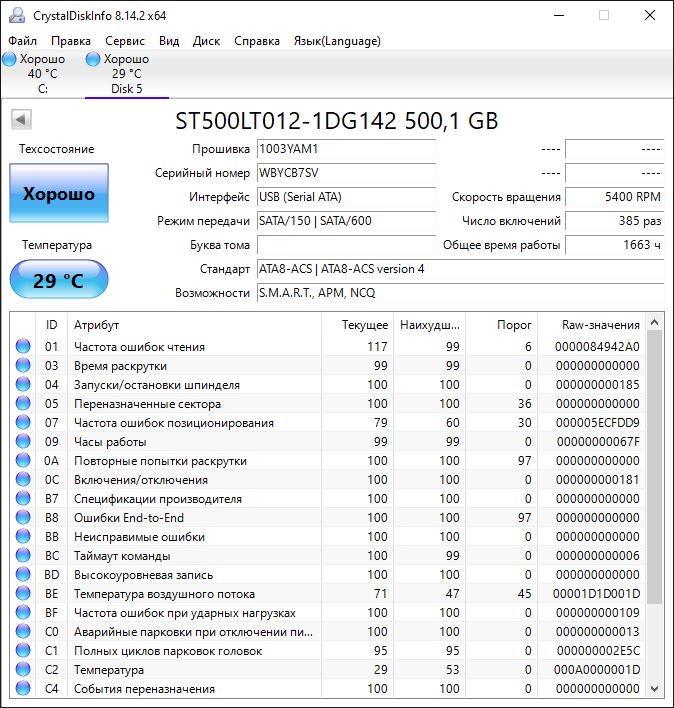Screen dimensions: 674x708
Task: Open the Диск menu
Action: tap(206, 41)
